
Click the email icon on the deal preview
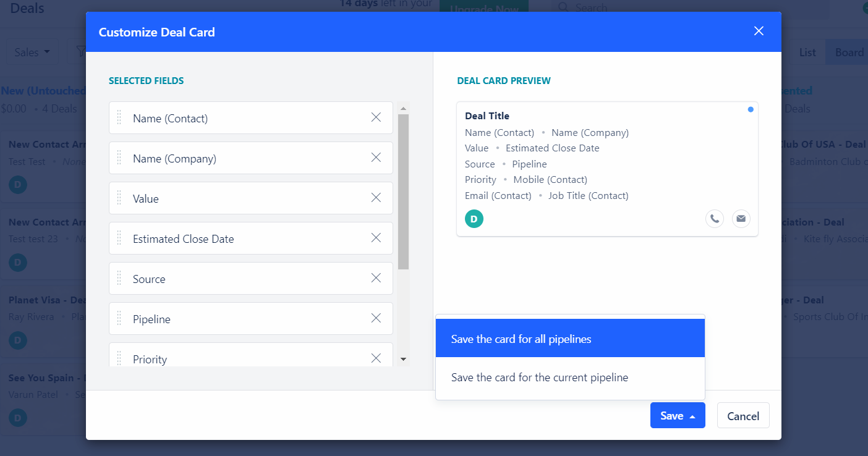pyautogui.click(x=741, y=218)
